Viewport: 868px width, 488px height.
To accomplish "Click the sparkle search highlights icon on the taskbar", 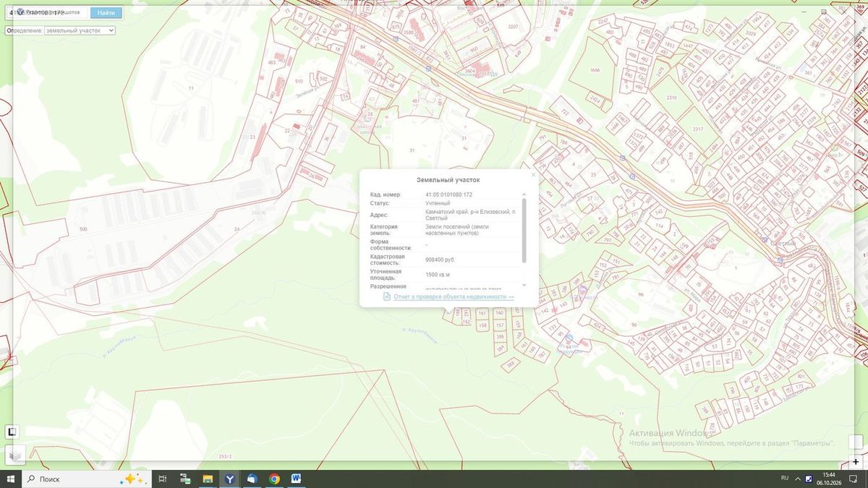I will [135, 479].
